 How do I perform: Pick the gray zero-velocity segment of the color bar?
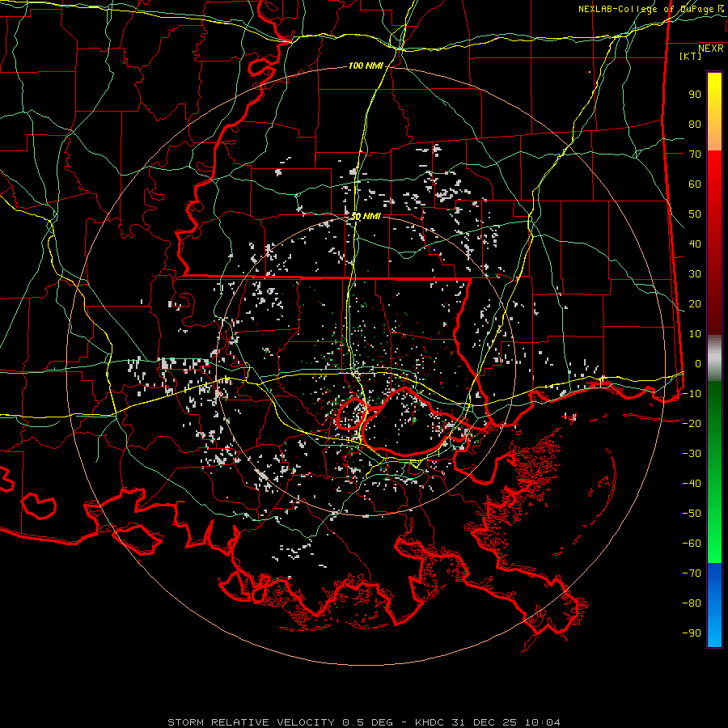(x=714, y=358)
